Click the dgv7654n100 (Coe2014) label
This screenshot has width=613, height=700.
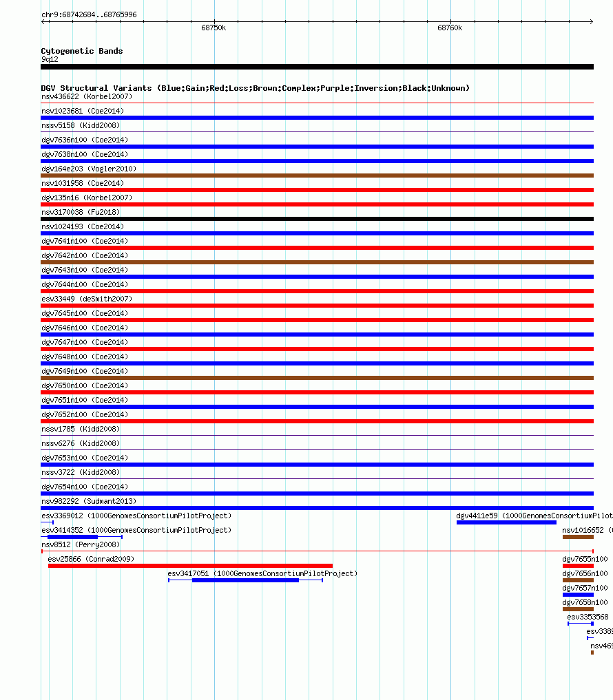pyautogui.click(x=85, y=486)
